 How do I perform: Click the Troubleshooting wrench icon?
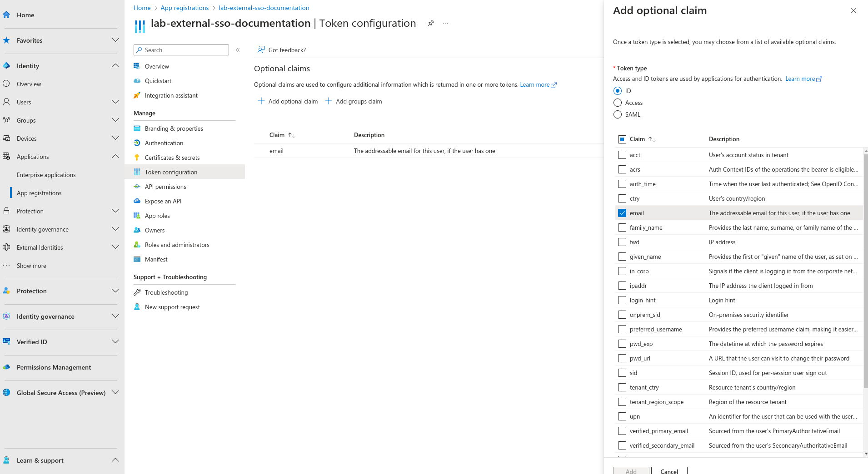(137, 292)
